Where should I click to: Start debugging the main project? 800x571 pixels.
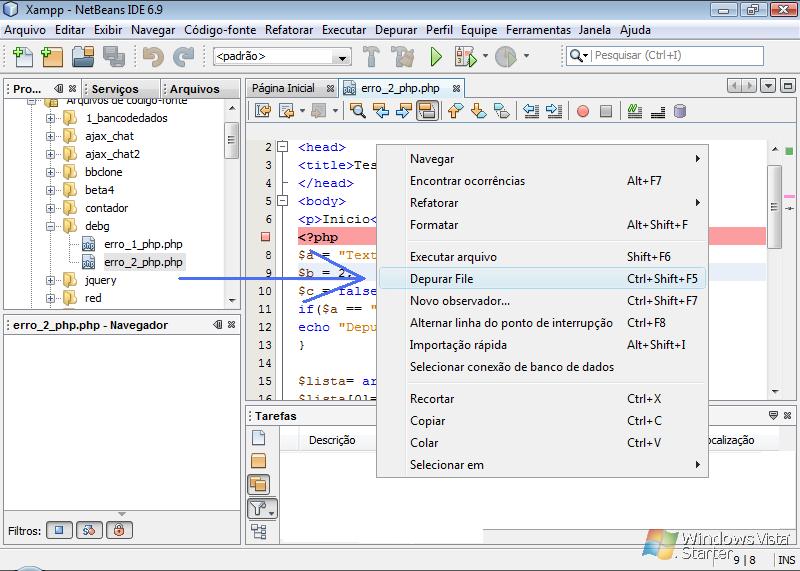465,56
